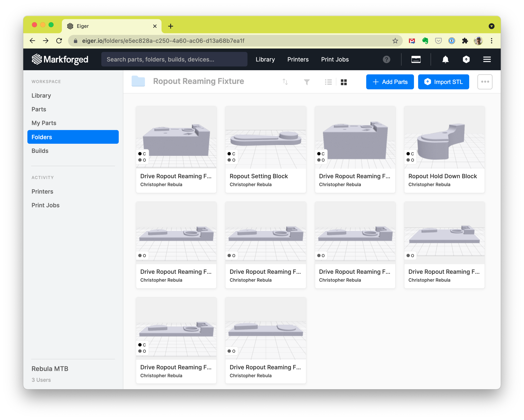Image resolution: width=524 pixels, height=420 pixels.
Task: Bookmark this page with the star icon
Action: tap(395, 41)
